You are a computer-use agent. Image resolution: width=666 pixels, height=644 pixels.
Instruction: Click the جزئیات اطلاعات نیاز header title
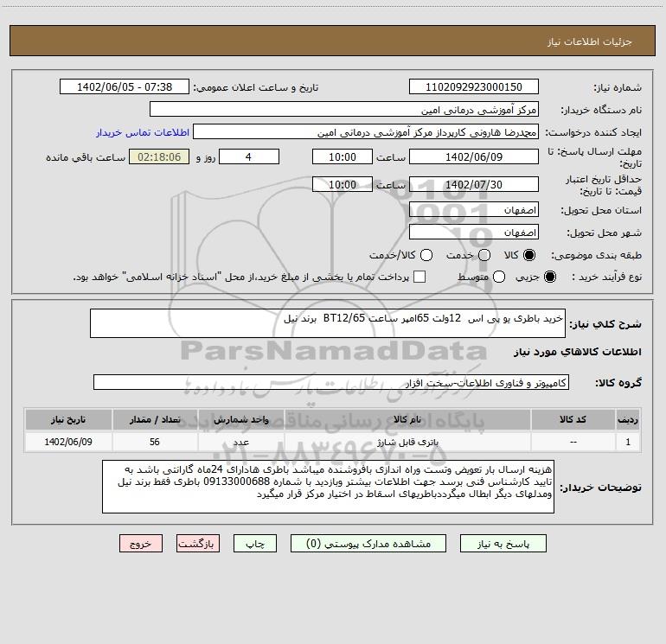(589, 41)
